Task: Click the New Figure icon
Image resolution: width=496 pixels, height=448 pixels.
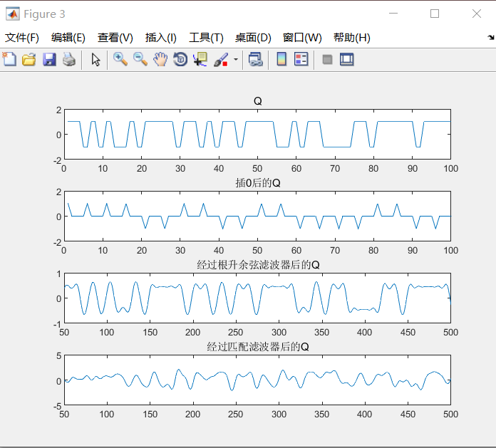Action: coord(9,59)
